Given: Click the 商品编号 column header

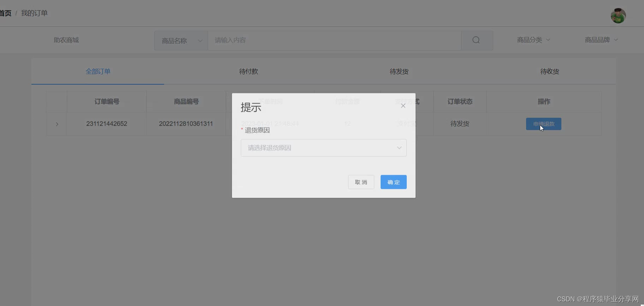Looking at the screenshot, I should [186, 102].
